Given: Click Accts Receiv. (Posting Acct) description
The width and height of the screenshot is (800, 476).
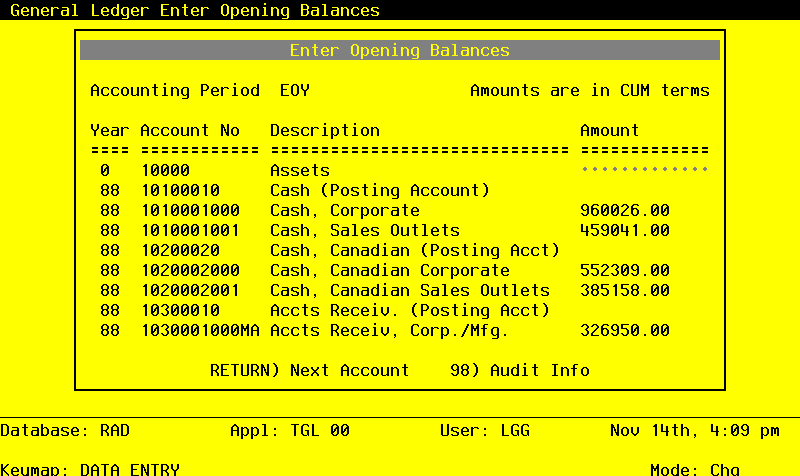Looking at the screenshot, I should 410,310.
